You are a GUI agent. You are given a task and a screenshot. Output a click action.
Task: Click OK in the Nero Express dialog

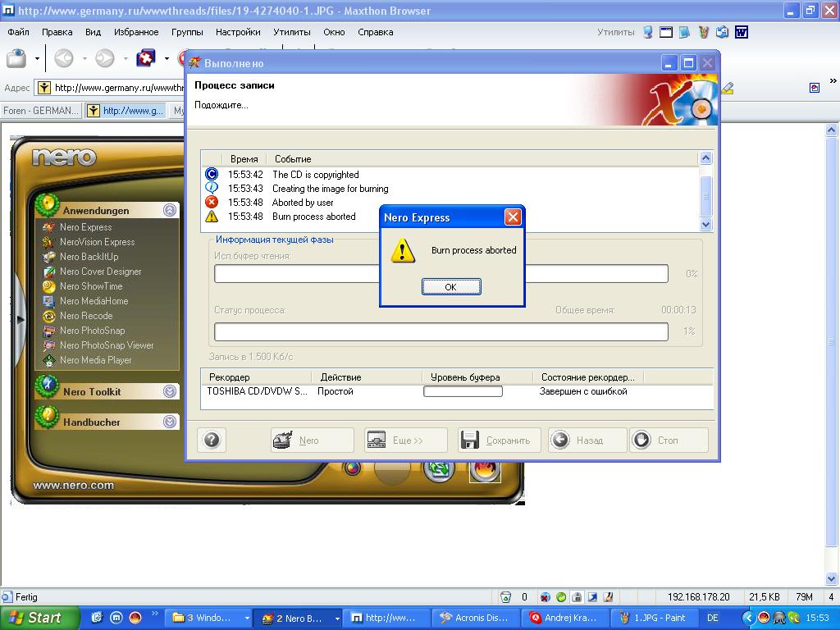tap(451, 287)
